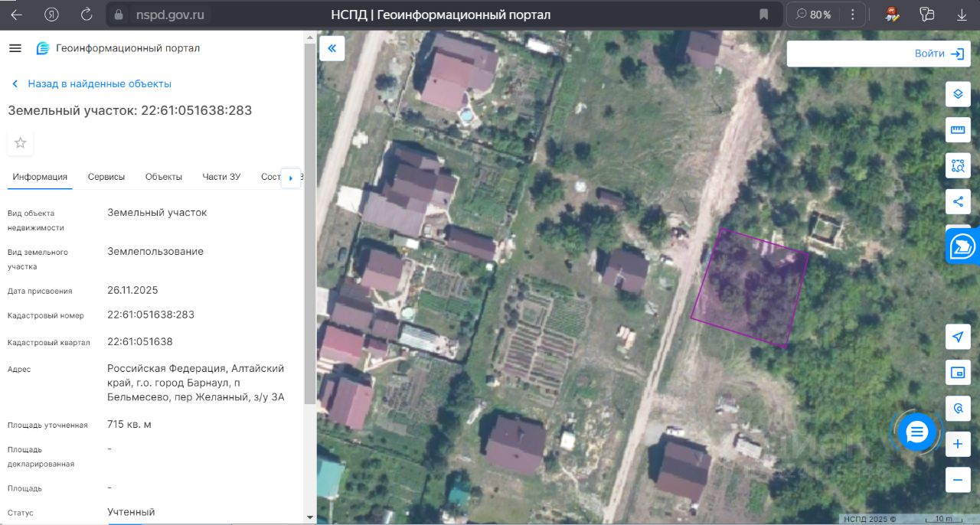Click Назад в найденные объекты link
980x525 pixels.
click(x=99, y=83)
